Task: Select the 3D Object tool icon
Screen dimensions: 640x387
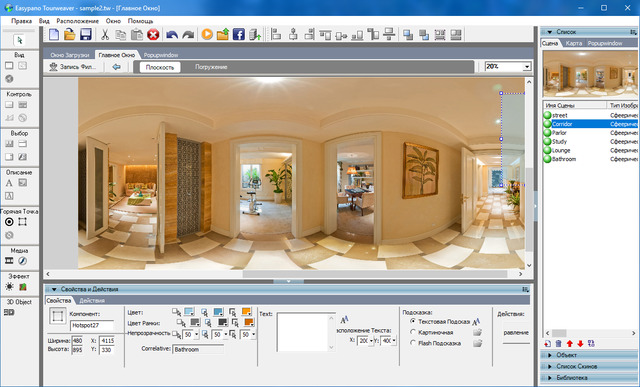Action: pyautogui.click(x=9, y=312)
